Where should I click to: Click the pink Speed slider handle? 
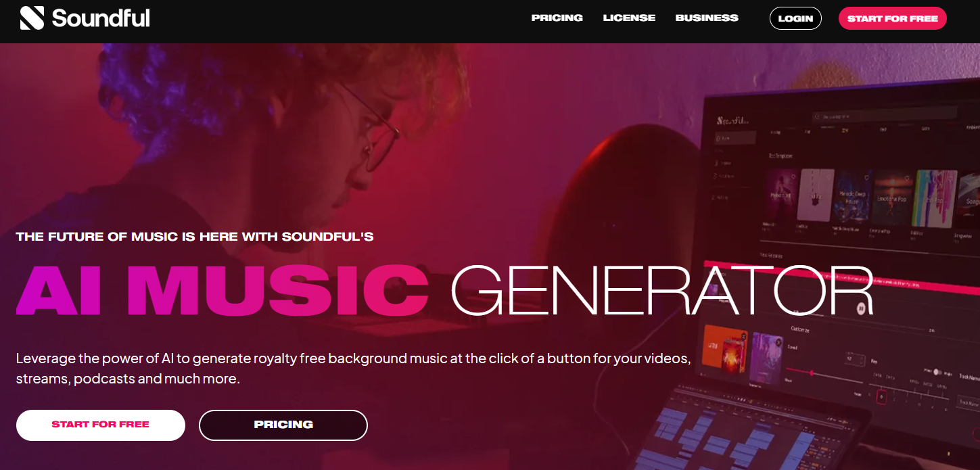[x=812, y=373]
